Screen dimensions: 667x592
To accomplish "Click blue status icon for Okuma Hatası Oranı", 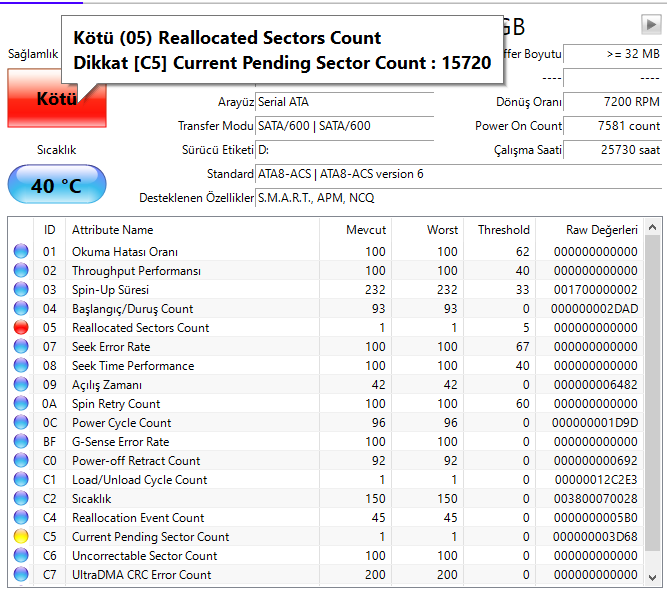I will coord(21,251).
